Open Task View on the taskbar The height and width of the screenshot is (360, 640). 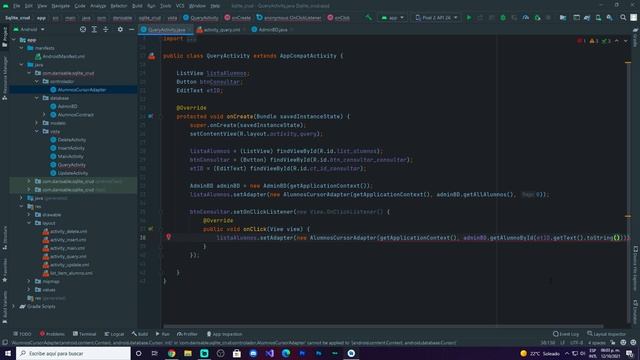pos(155,353)
